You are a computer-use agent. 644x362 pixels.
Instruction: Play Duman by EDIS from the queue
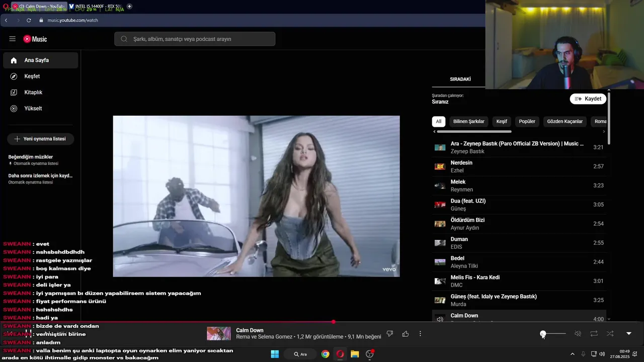pyautogui.click(x=519, y=243)
